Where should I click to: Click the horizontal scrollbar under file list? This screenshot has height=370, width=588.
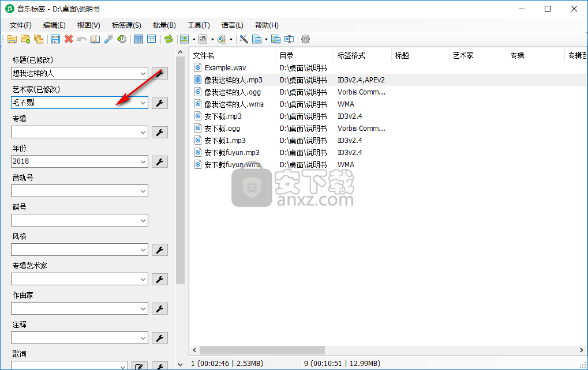pos(262,350)
